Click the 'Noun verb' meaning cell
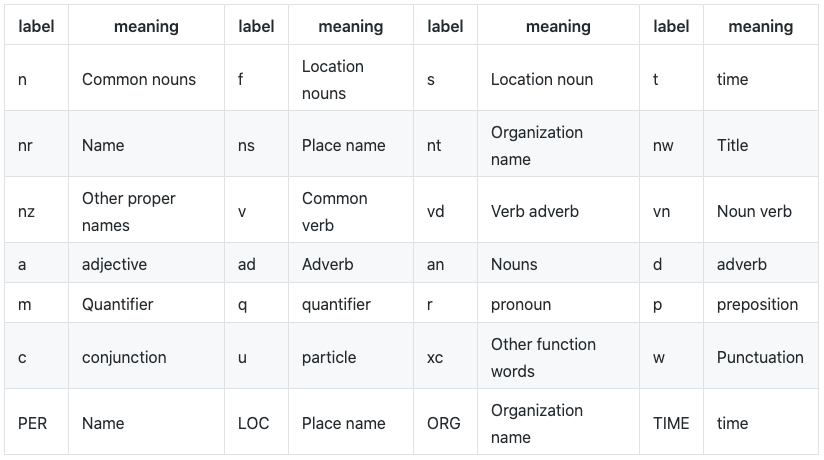Image resolution: width=824 pixels, height=460 pixels. (x=754, y=211)
